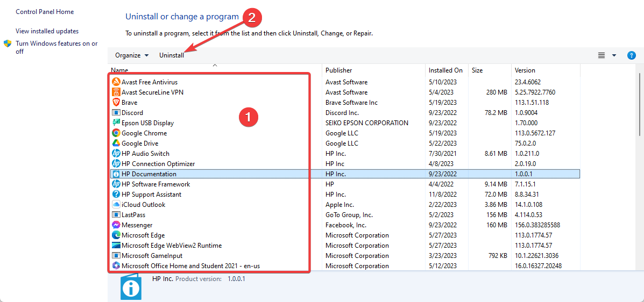The height and width of the screenshot is (302, 644).
Task: Open the Organize dropdown menu
Action: (131, 55)
